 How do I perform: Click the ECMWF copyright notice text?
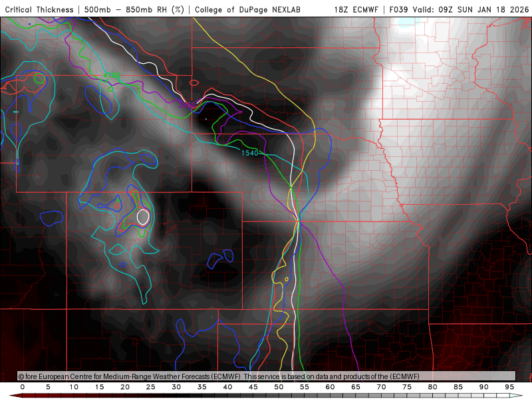click(x=219, y=376)
